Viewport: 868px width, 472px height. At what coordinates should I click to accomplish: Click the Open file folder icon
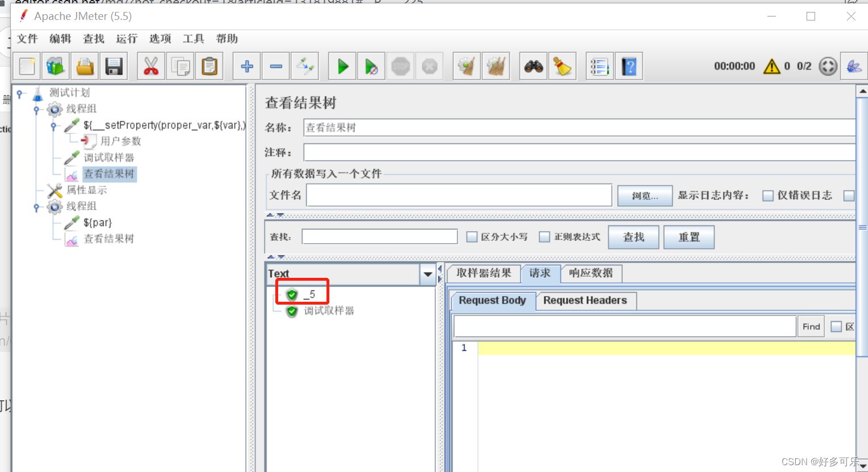85,67
